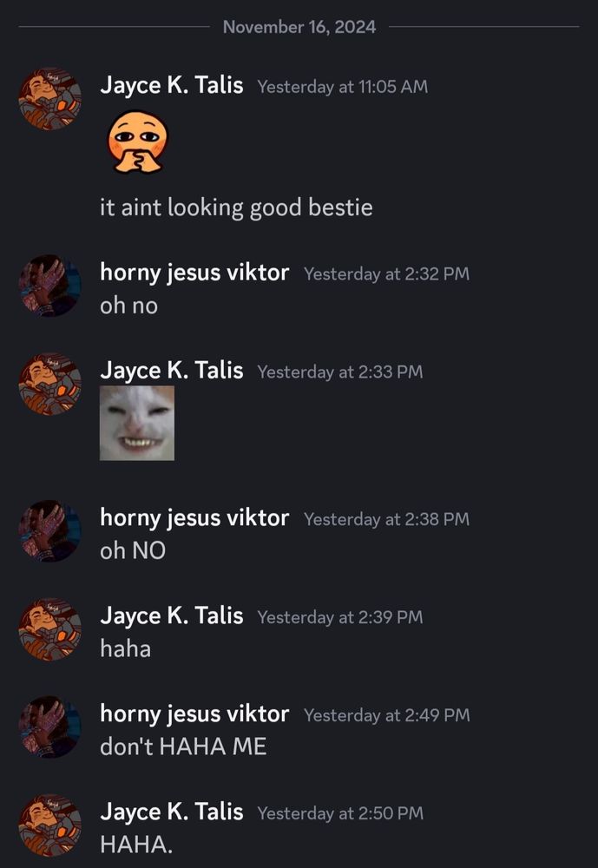Click username horny jesus viktor at 2:32 PM
598x868 pixels.
click(x=194, y=273)
